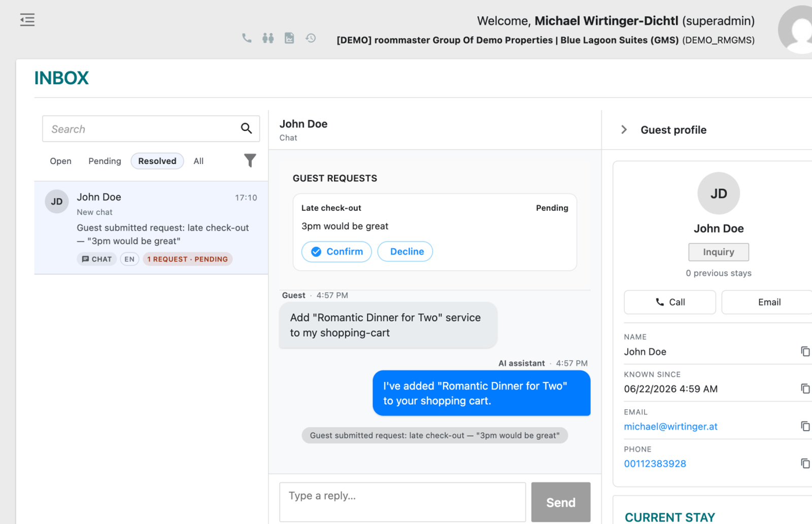Copy the guest name John Doe

click(x=805, y=351)
